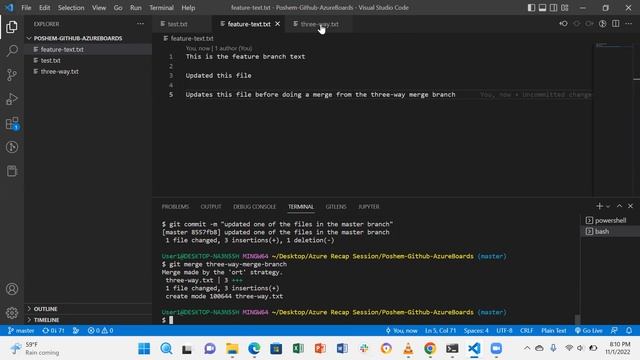Select the powershell terminal instance
The width and height of the screenshot is (640, 360).
click(610, 220)
